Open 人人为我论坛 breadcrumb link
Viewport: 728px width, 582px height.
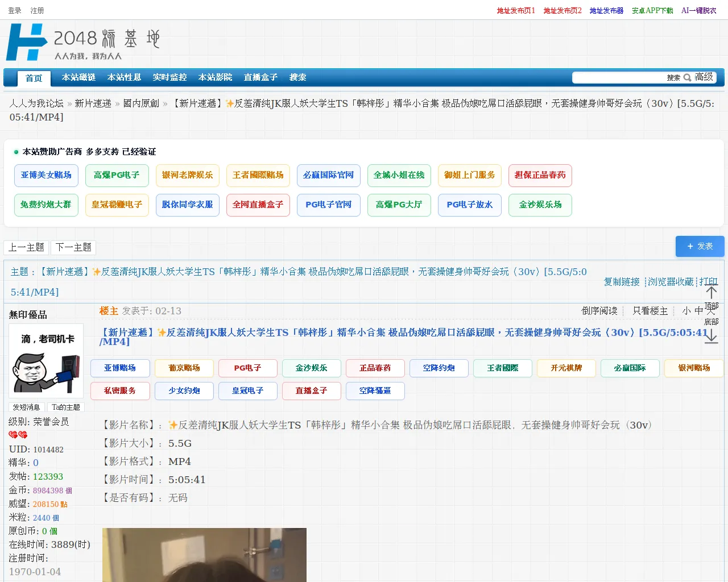36,103
